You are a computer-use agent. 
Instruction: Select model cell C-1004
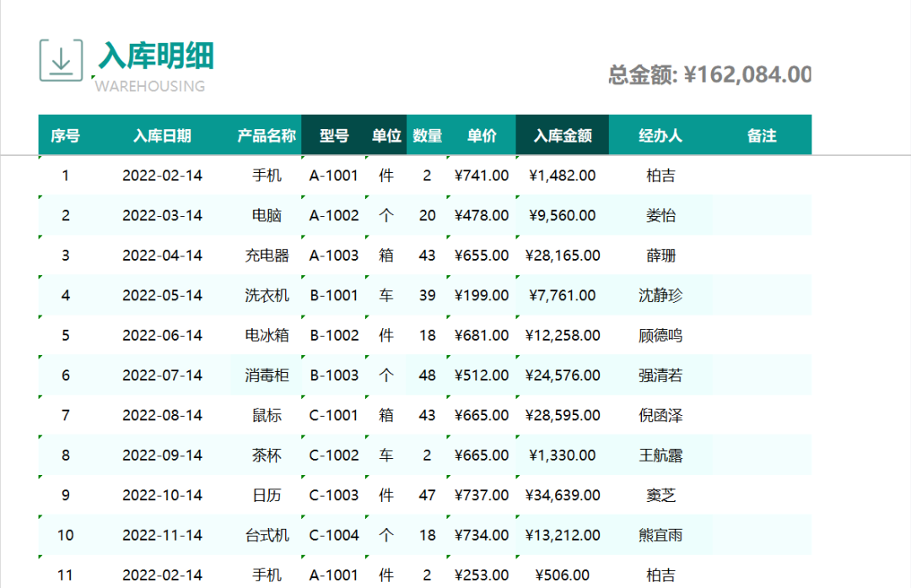point(334,535)
